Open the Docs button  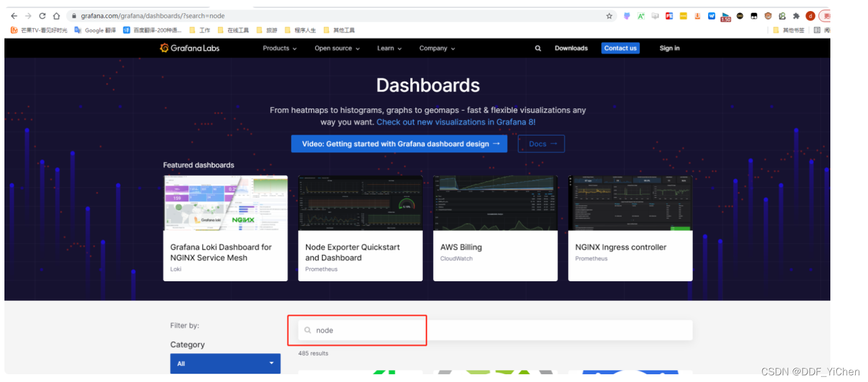coord(541,144)
